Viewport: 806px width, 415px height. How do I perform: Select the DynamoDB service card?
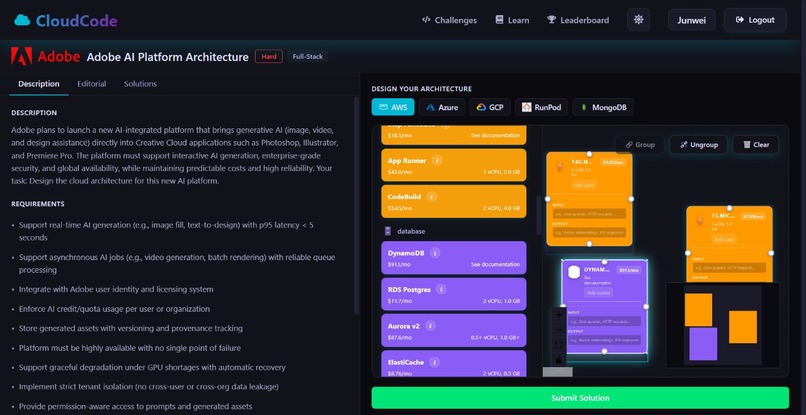tap(453, 258)
